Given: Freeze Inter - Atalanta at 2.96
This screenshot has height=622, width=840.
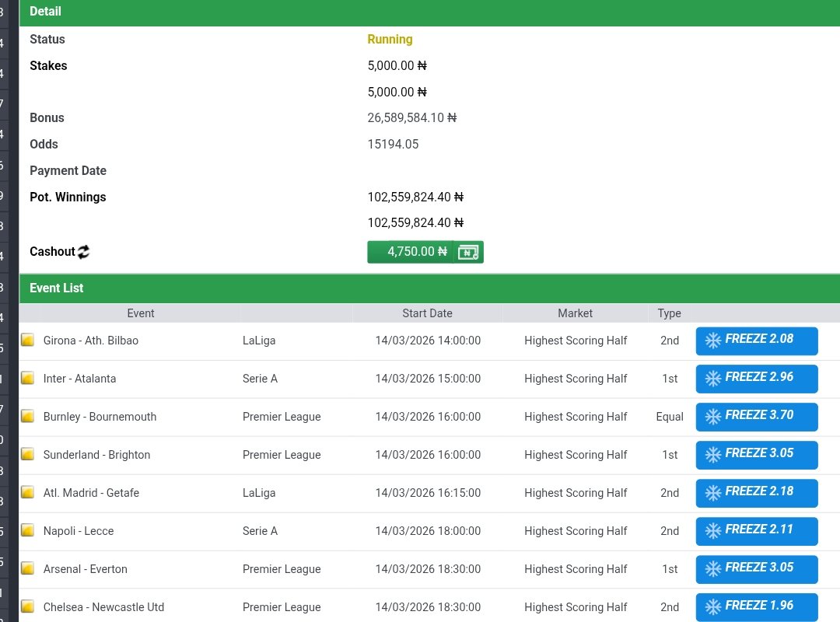Looking at the screenshot, I should [x=757, y=379].
